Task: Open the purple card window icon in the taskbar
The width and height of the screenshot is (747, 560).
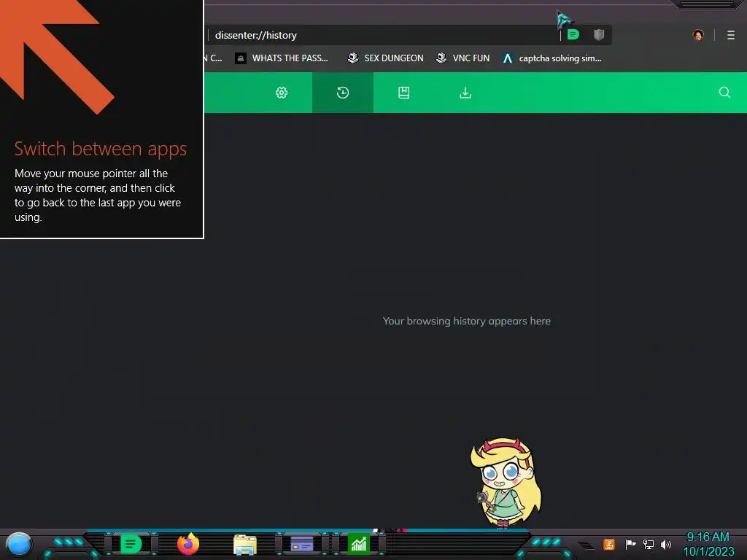Action: [302, 544]
